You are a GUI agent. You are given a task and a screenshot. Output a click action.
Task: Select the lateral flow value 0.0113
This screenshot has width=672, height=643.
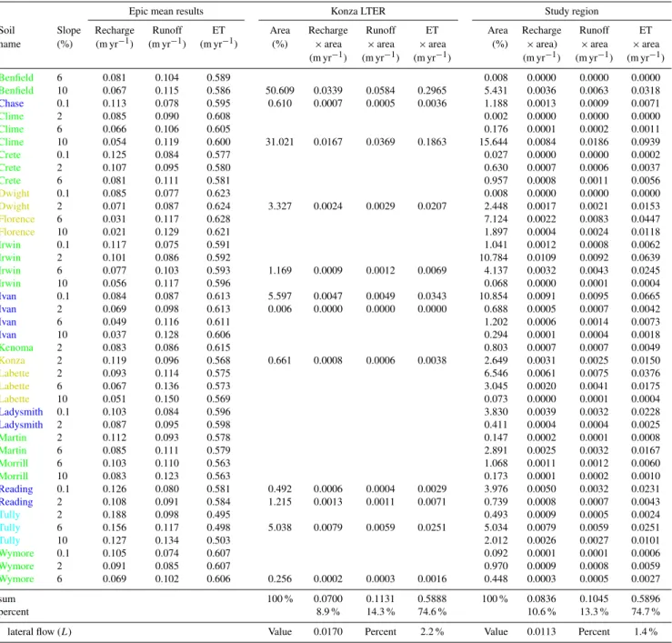click(541, 632)
